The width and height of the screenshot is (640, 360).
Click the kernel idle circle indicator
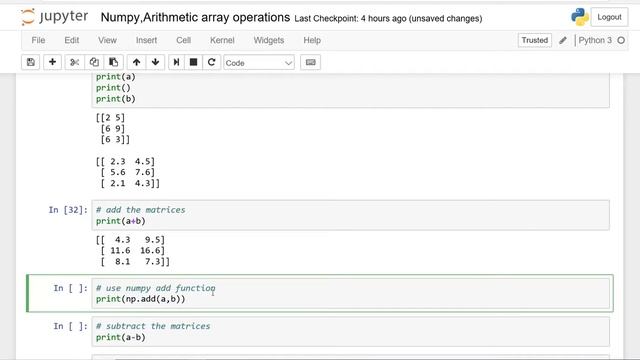tap(621, 40)
